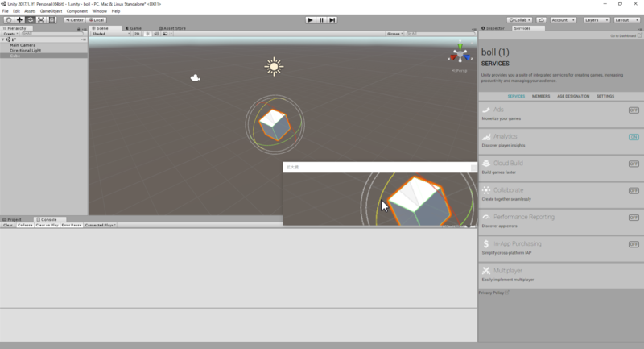
Task: Open the Assets menu
Action: 30,11
